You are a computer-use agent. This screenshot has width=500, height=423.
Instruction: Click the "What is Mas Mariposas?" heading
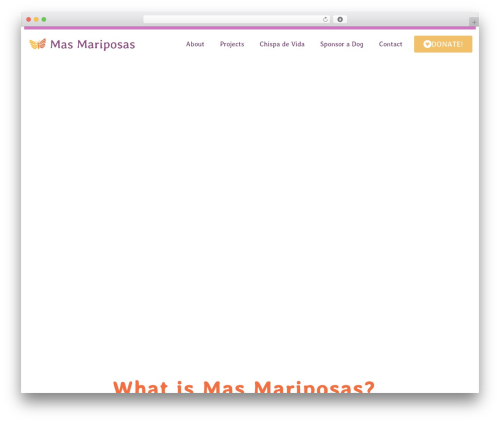coord(244,387)
